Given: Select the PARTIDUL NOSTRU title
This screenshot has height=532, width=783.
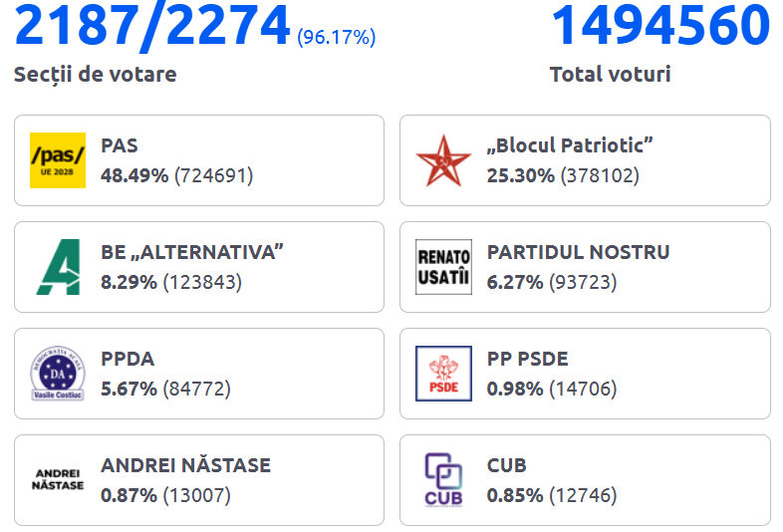Looking at the screenshot, I should click(x=578, y=253).
